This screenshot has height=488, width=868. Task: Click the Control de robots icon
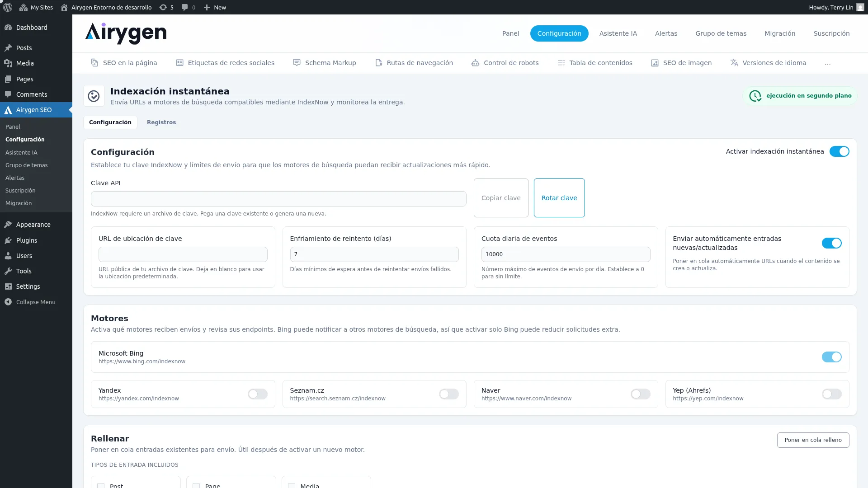(x=475, y=63)
